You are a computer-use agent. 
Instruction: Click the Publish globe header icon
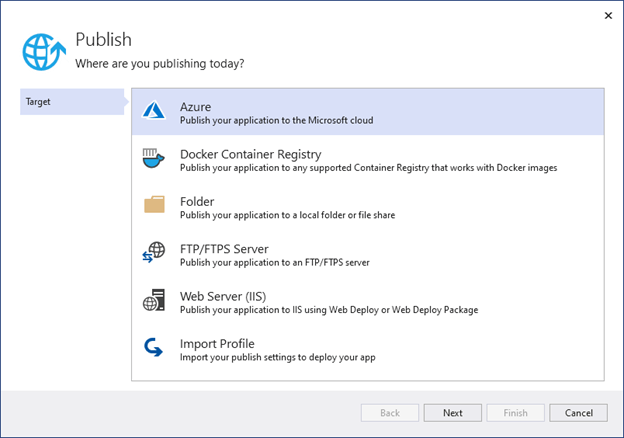tap(46, 50)
